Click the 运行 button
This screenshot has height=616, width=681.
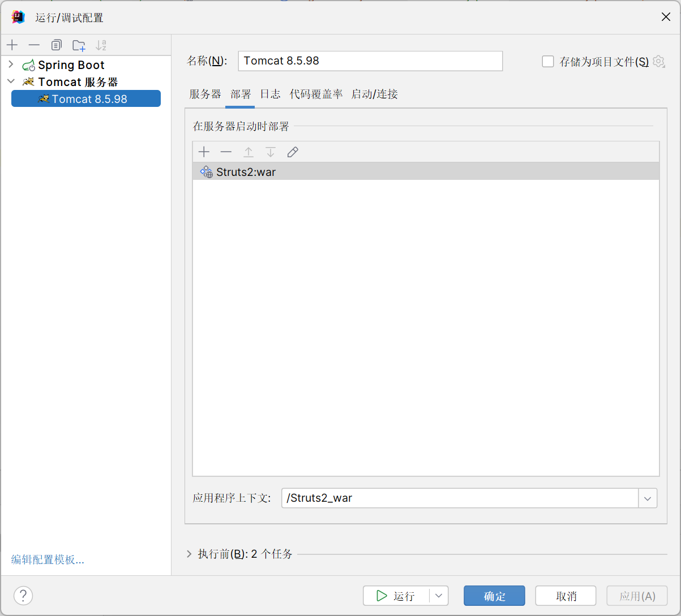[396, 596]
